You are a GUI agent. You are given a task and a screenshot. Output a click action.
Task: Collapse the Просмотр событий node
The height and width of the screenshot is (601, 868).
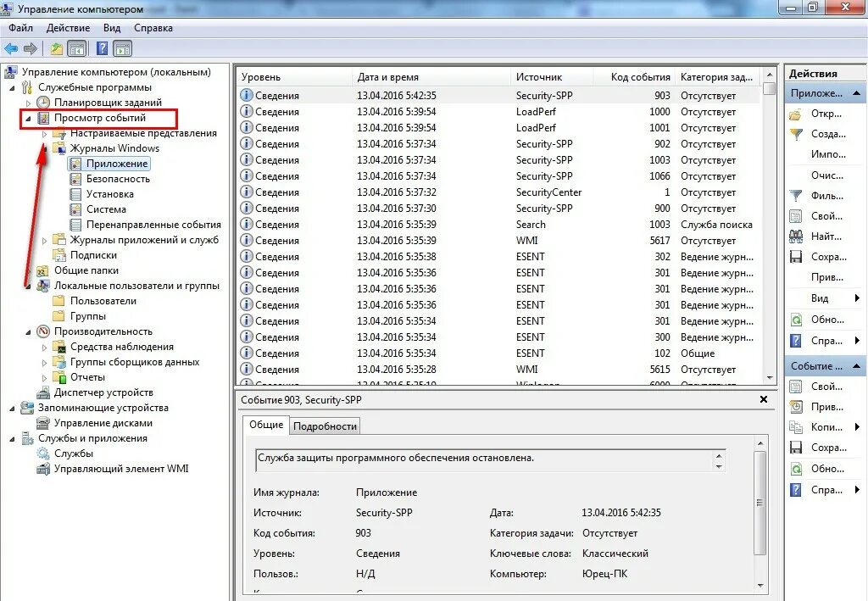(x=28, y=118)
